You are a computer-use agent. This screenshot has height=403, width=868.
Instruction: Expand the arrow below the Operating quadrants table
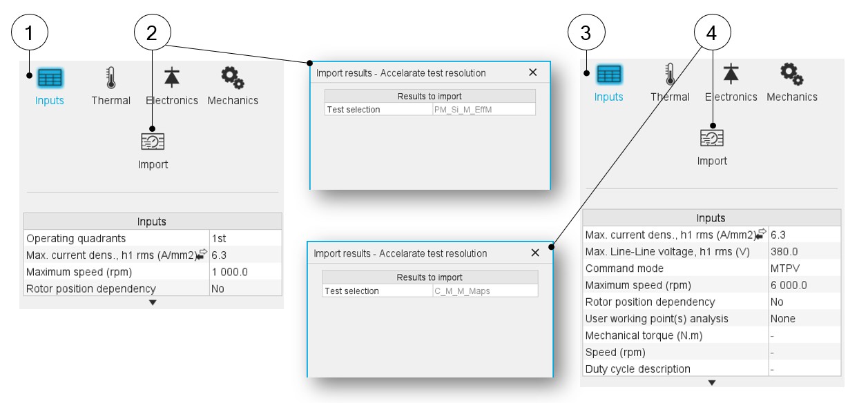coord(153,302)
